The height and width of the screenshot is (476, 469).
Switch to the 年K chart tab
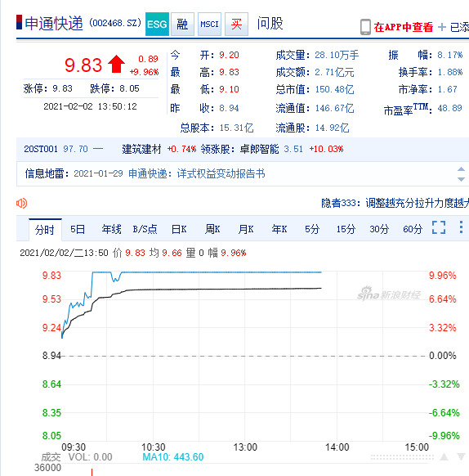[x=279, y=229]
